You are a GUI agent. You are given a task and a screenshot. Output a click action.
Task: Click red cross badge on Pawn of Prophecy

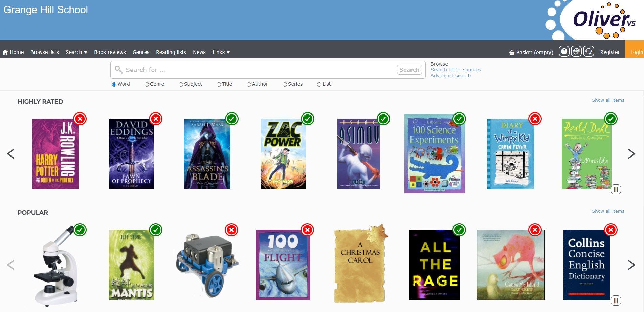pos(156,119)
